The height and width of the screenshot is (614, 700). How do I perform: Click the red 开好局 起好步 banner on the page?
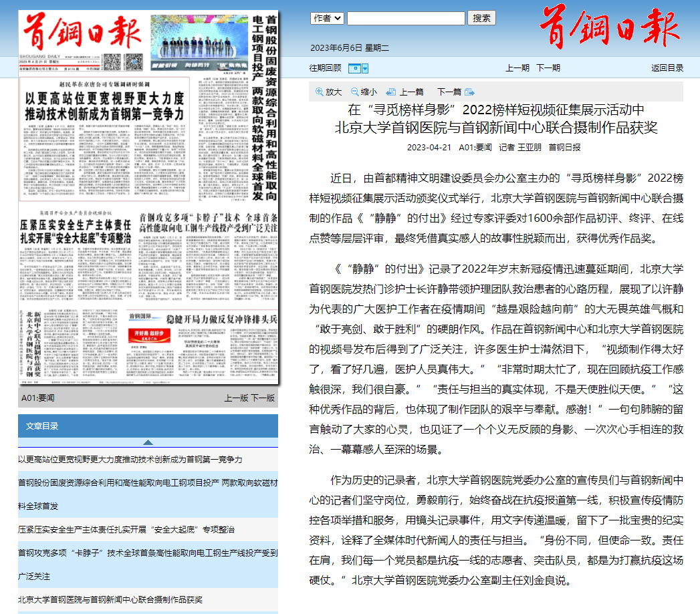[150, 335]
